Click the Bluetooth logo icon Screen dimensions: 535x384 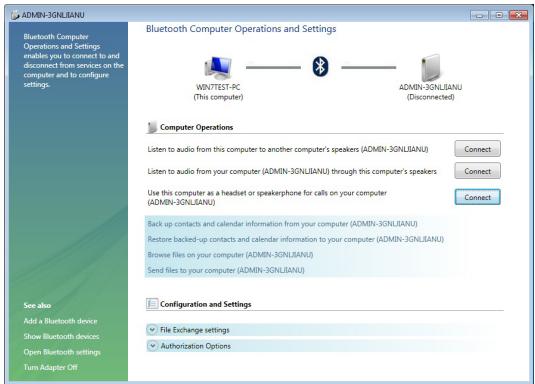coord(320,67)
